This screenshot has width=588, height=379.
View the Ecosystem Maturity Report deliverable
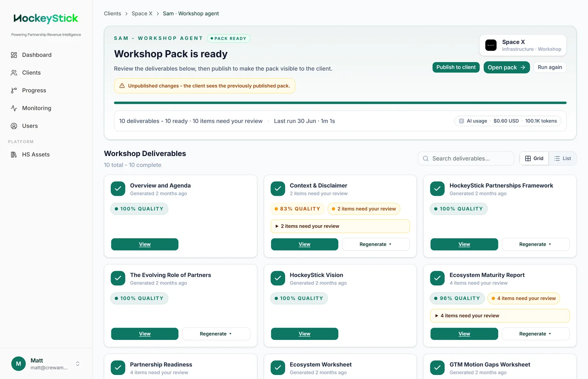[464, 334]
